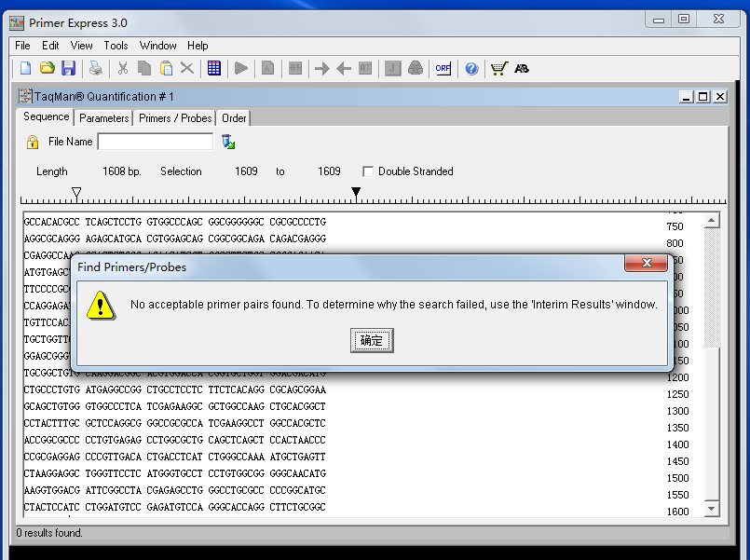Image resolution: width=750 pixels, height=560 pixels.
Task: Click into the File Name input field
Action: [x=156, y=142]
